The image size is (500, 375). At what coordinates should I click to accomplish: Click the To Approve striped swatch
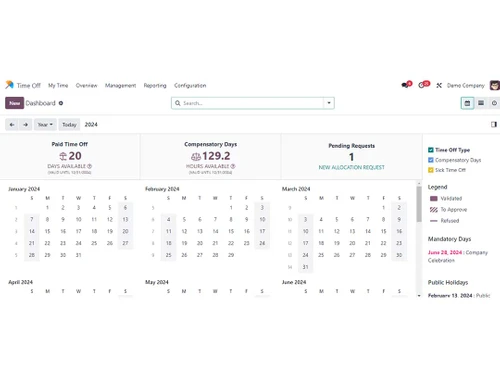point(434,210)
